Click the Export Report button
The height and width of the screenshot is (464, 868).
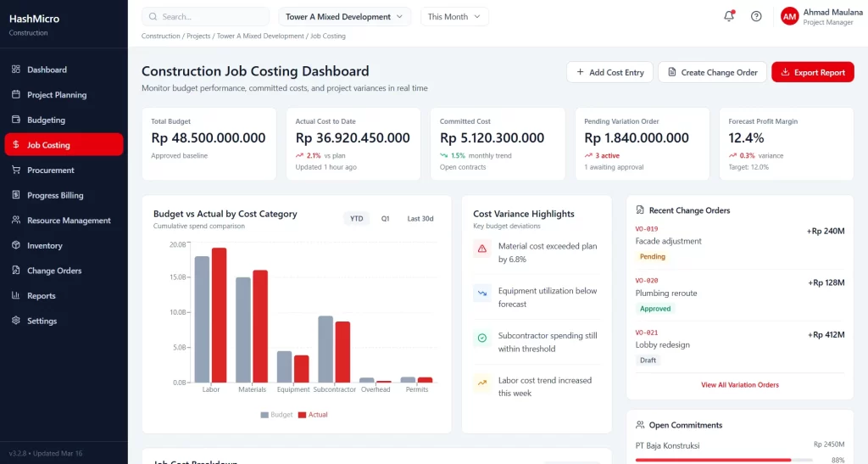(x=813, y=72)
